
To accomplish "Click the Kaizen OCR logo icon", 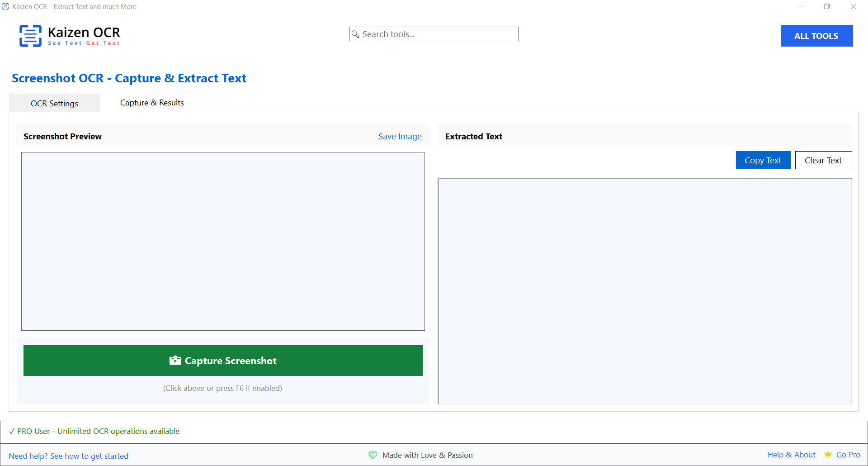I will click(30, 36).
